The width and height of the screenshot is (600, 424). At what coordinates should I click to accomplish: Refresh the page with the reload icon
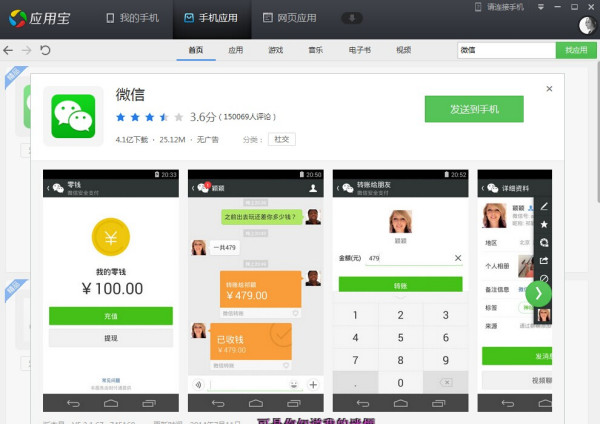[x=45, y=50]
